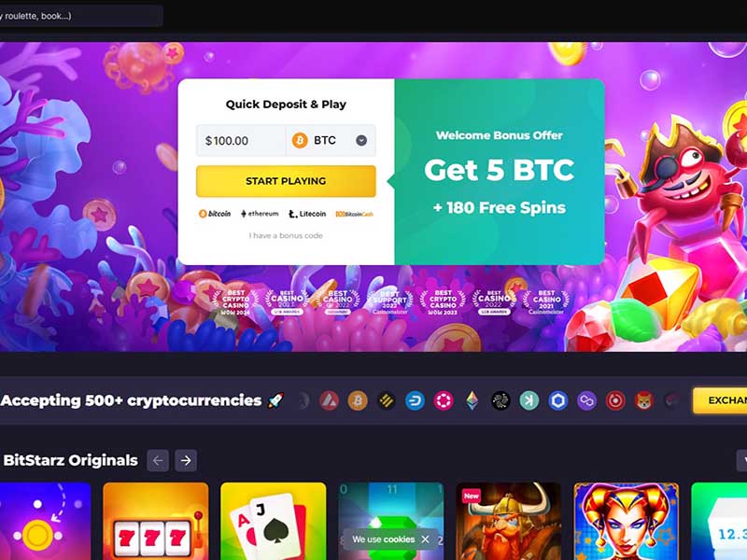Go to next BitStarz Originals games
747x560 pixels.
tap(186, 460)
